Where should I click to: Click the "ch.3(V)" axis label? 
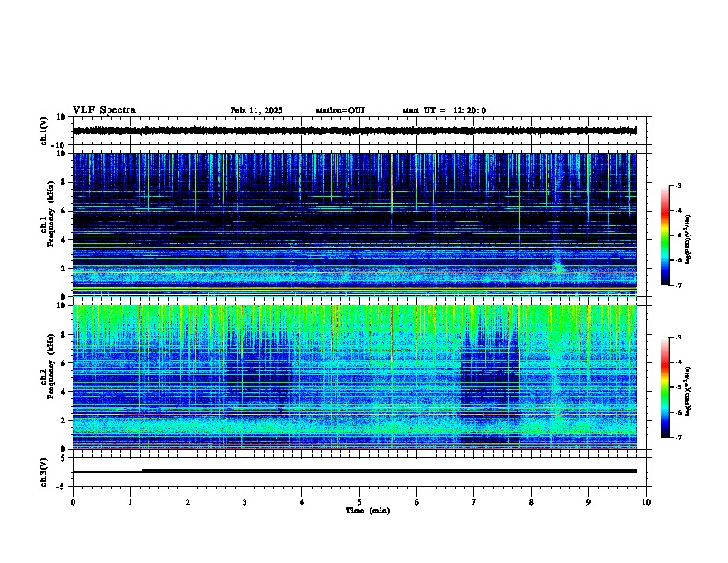tap(44, 472)
